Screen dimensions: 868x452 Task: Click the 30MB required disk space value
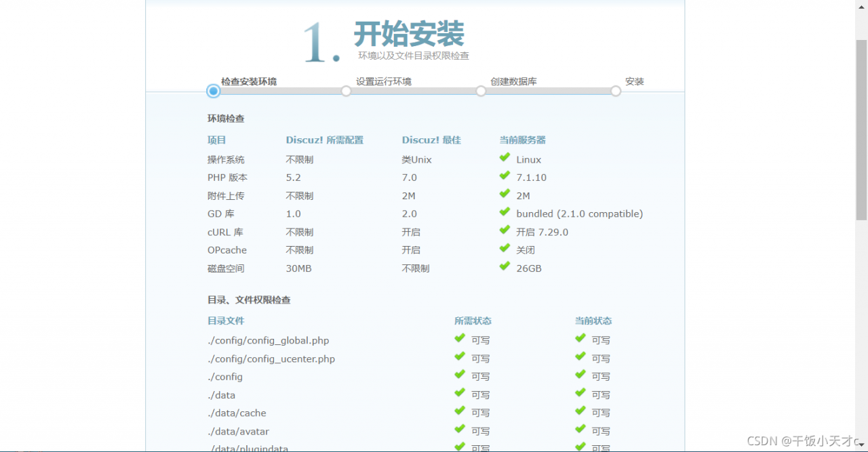(299, 268)
